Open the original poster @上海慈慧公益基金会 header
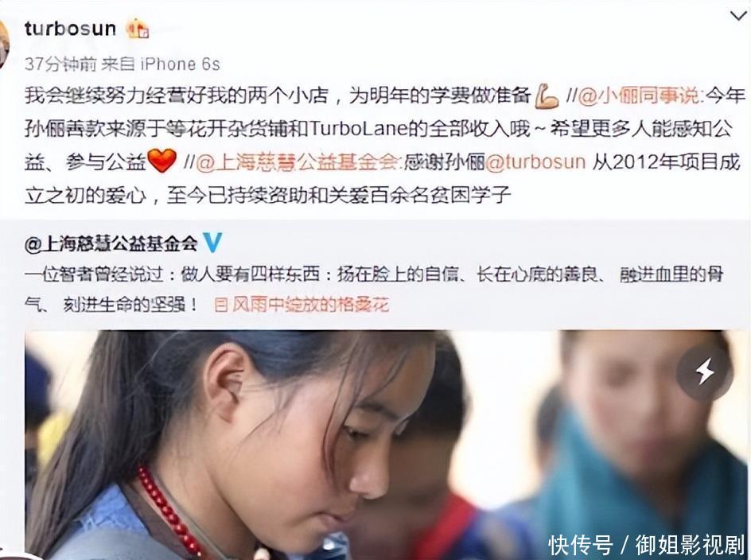751x560 pixels. pos(111,244)
